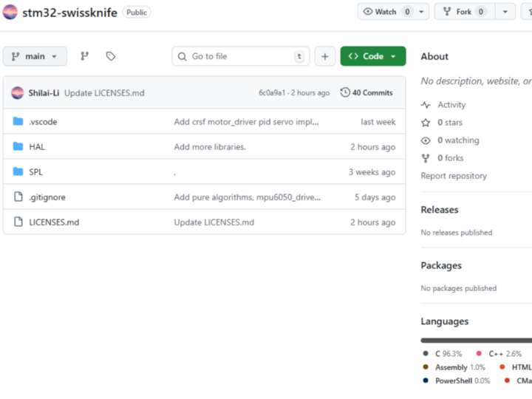Click the Shilai-Li avatar in commit row
Screen dimensions: 532x399
click(17, 93)
